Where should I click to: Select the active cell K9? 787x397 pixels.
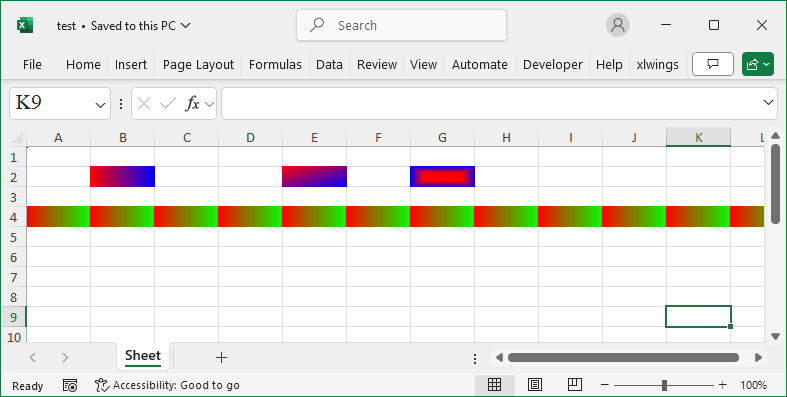point(698,317)
